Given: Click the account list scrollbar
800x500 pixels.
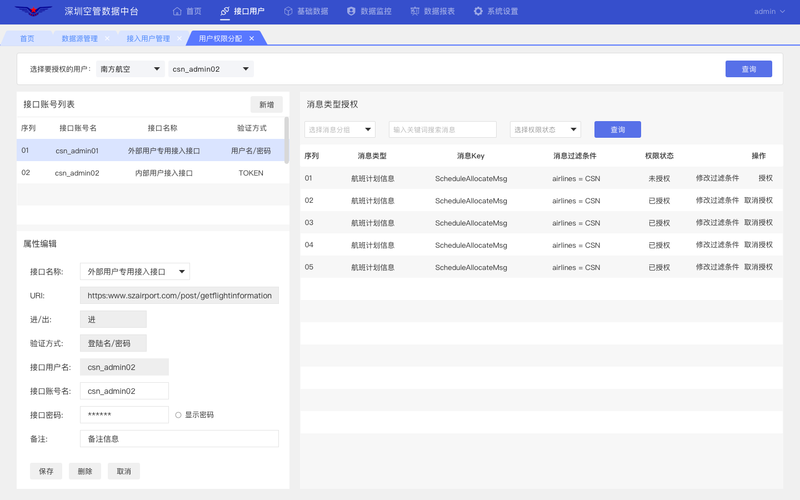Looking at the screenshot, I should 287,140.
